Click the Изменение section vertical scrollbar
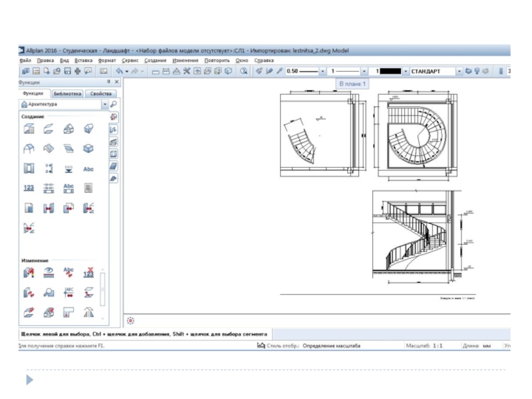Screen dimensions: 532x399 (102, 289)
